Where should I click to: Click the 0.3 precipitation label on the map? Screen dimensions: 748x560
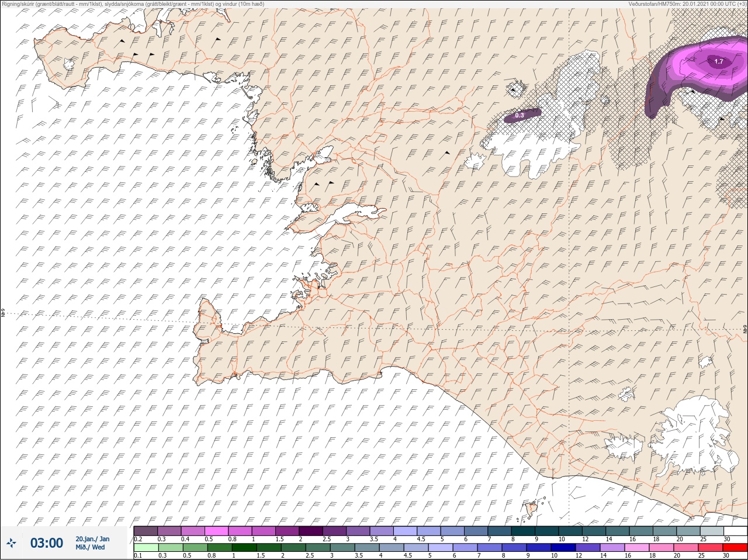pyautogui.click(x=519, y=116)
